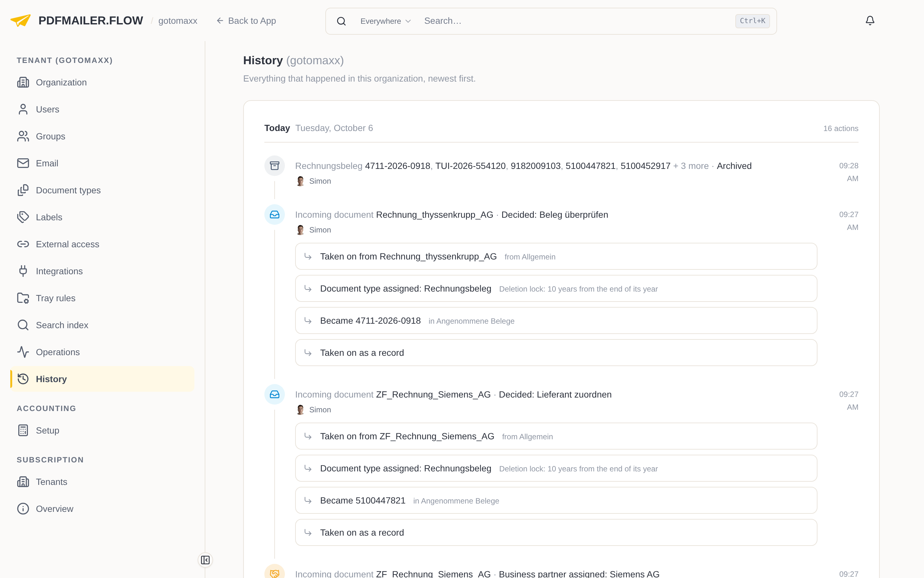Click the Tray rules folder icon

click(x=23, y=298)
